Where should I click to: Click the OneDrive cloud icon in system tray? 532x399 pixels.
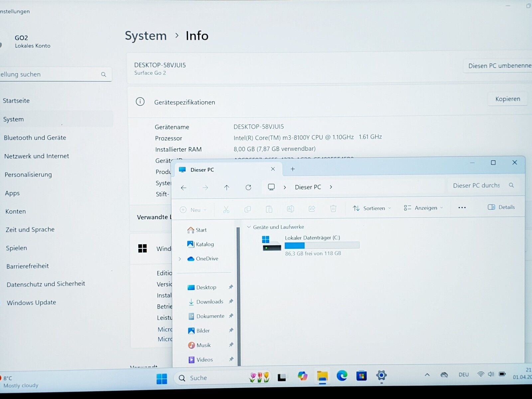click(444, 375)
